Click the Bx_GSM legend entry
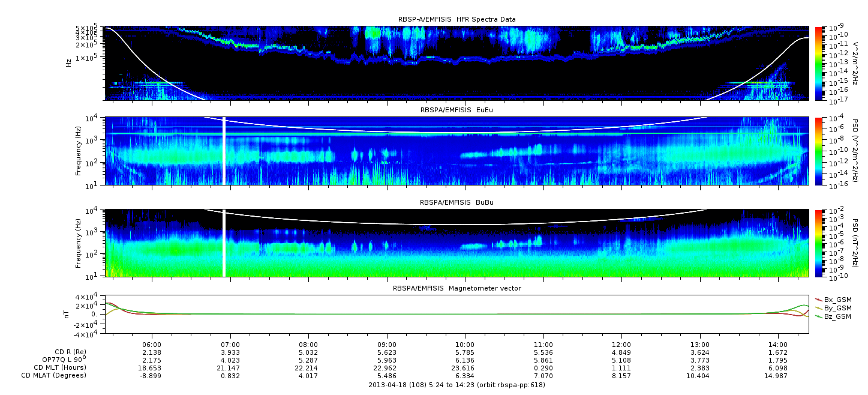Screen dimensions: 868x395 pyautogui.click(x=837, y=299)
